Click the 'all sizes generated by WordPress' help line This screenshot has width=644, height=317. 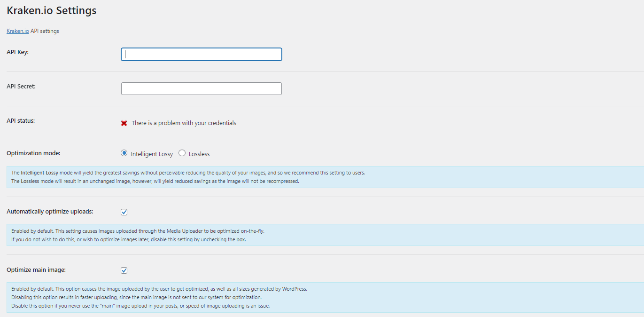tap(159, 289)
